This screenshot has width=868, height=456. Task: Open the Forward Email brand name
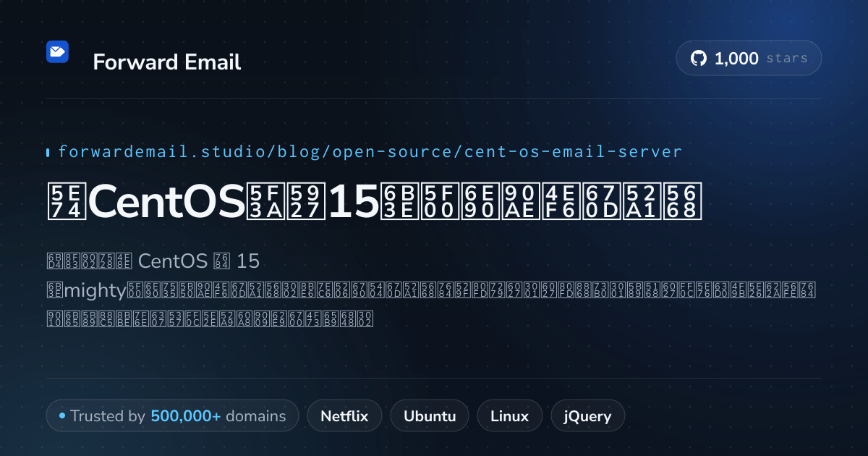167,62
